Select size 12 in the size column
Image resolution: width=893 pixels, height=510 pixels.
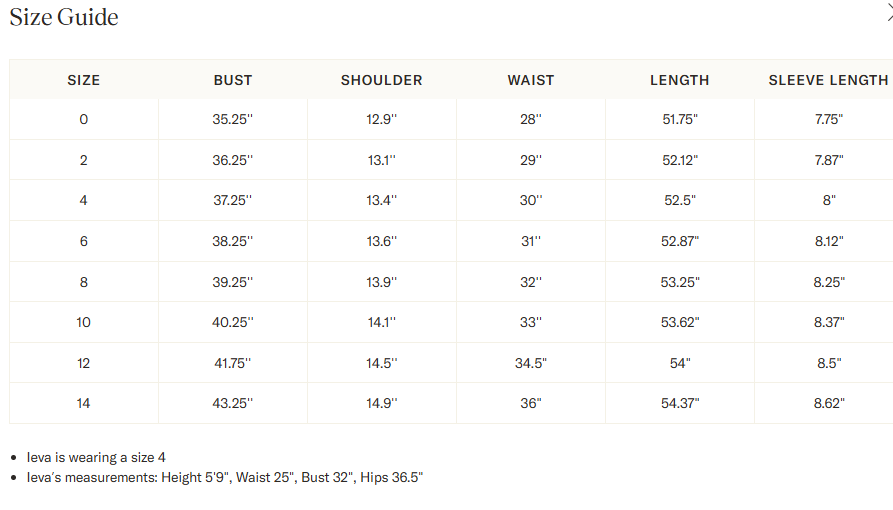(84, 363)
